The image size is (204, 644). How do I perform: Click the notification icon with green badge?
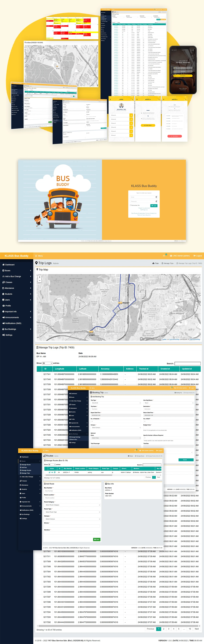(164, 256)
